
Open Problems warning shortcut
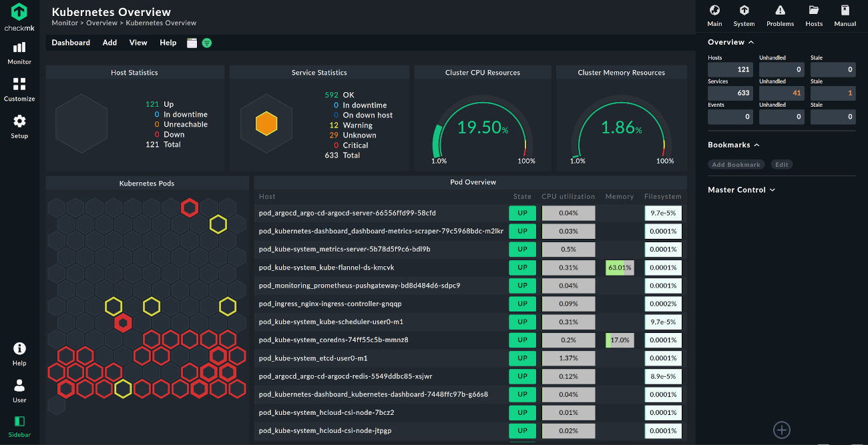coord(780,16)
